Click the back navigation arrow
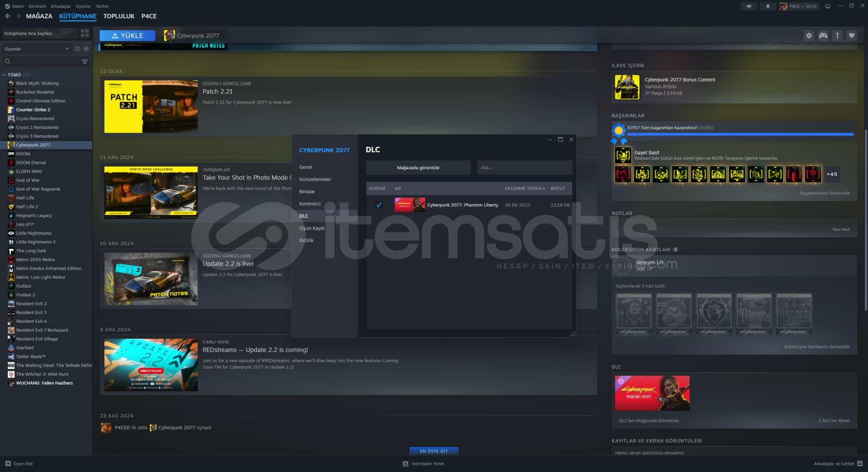 tap(8, 16)
